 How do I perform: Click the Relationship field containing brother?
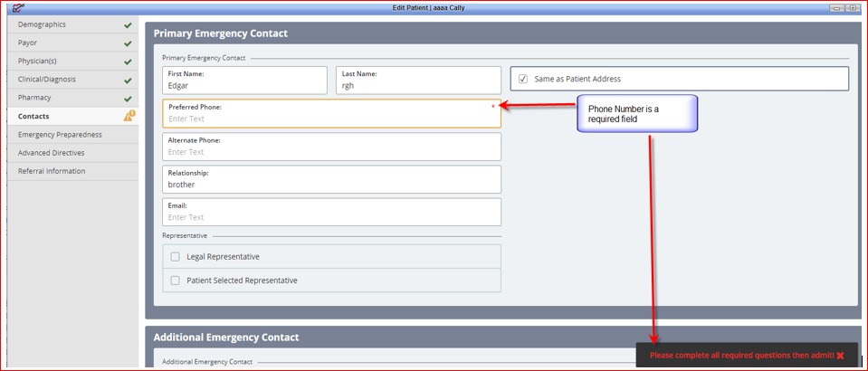[331, 179]
